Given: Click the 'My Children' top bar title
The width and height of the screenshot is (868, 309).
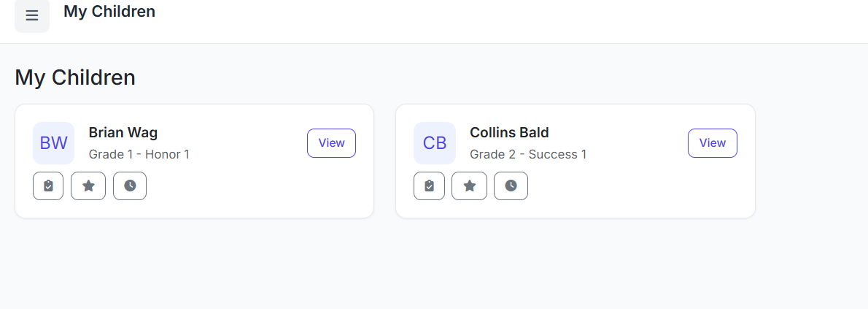Looking at the screenshot, I should tap(109, 12).
